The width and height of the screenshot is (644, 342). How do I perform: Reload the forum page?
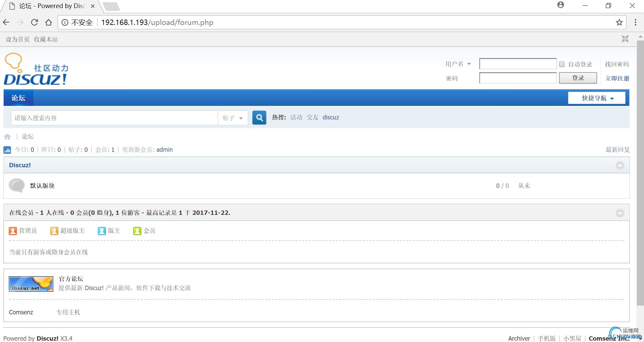[34, 22]
